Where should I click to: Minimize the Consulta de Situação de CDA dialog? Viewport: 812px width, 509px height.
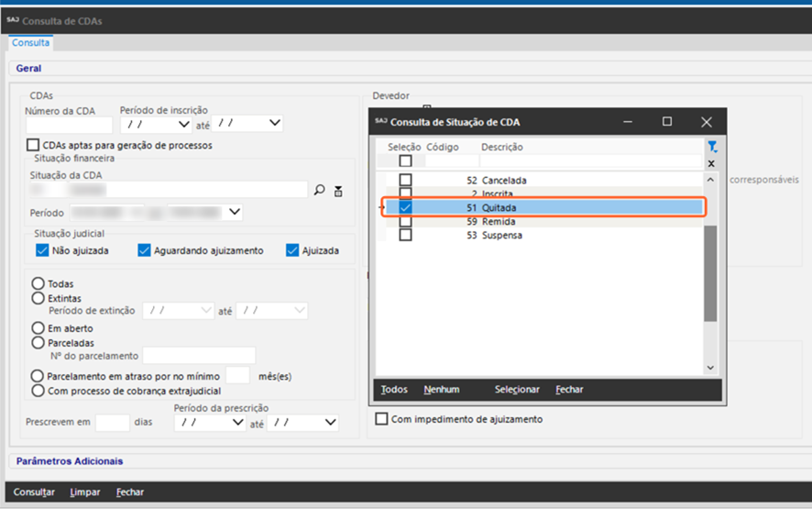(x=628, y=122)
